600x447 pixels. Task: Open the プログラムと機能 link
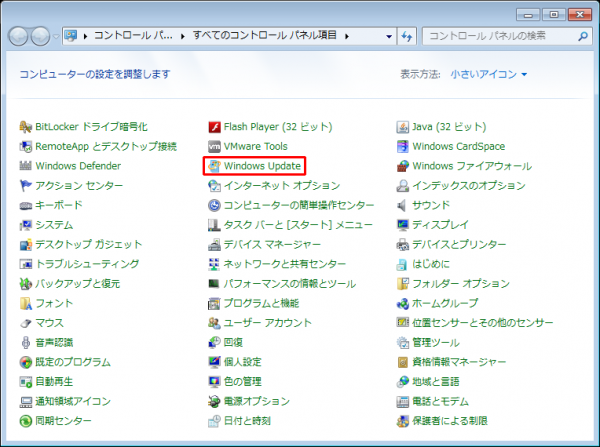261,303
